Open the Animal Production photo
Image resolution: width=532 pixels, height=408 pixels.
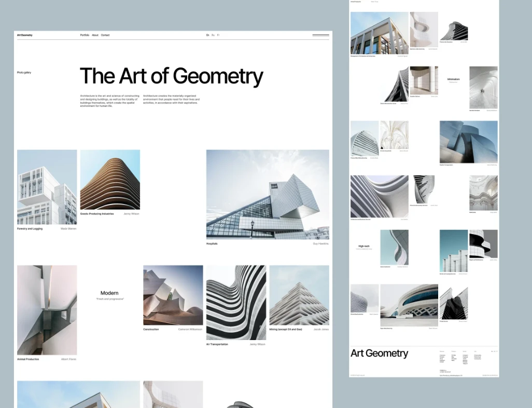47,310
